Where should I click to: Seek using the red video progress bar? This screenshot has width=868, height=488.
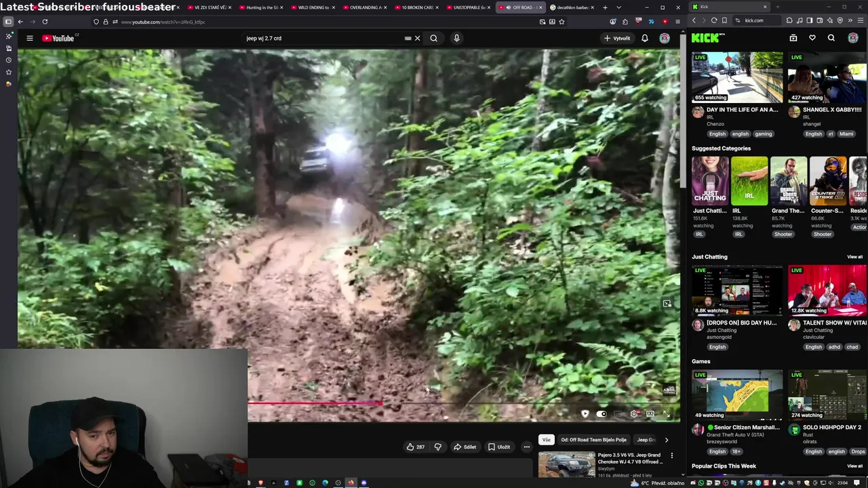(463, 403)
